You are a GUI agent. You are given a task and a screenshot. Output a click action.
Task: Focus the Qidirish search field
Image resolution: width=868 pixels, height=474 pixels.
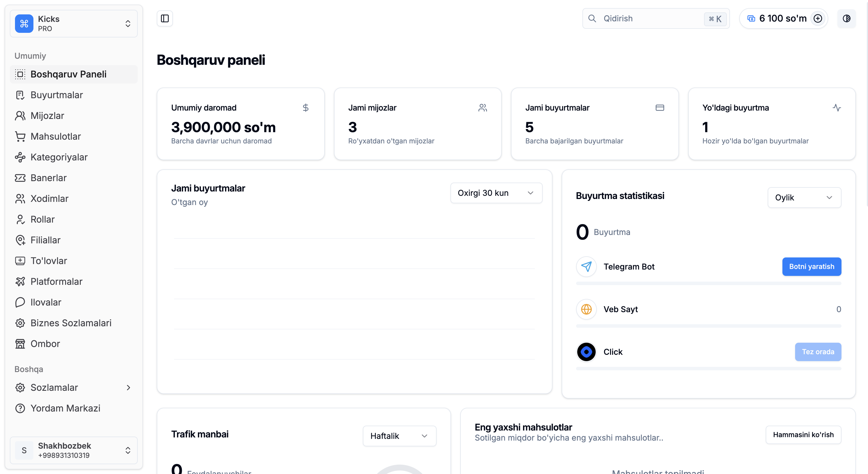coord(650,18)
